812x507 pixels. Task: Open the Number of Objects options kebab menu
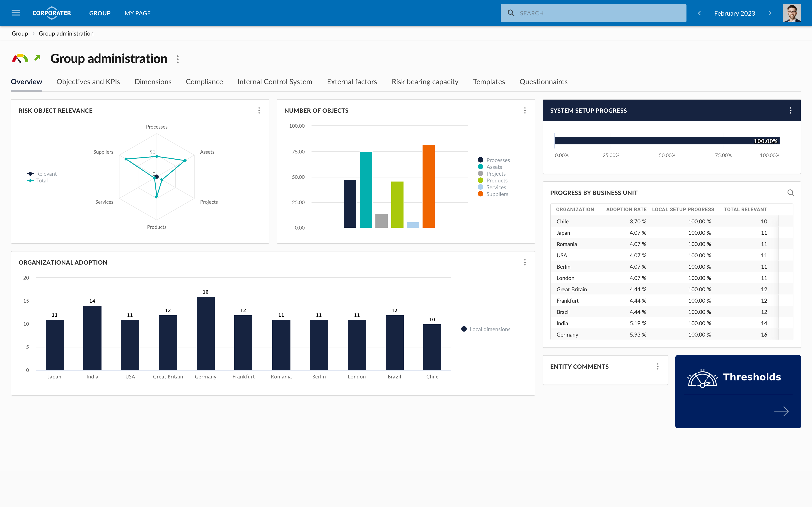[x=525, y=110]
